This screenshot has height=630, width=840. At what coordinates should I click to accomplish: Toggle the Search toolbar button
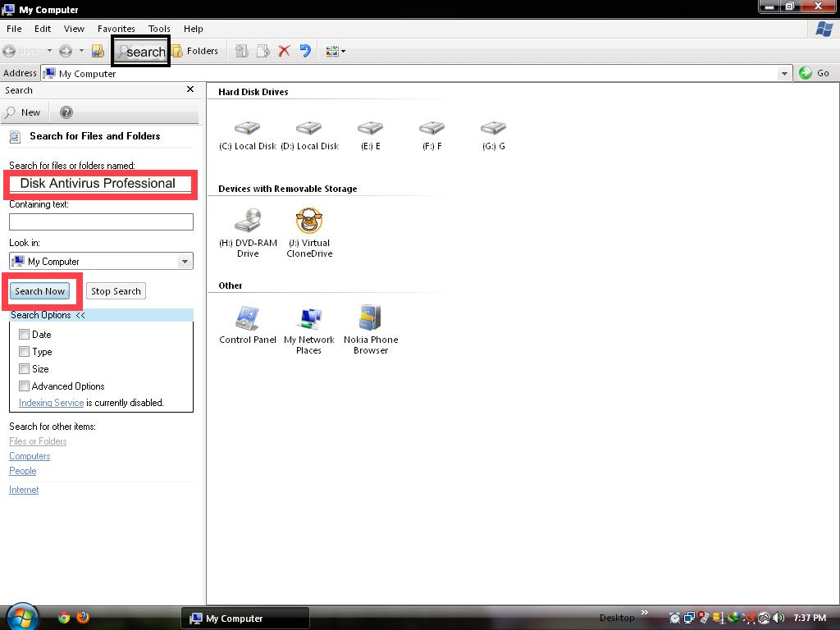[x=141, y=52]
